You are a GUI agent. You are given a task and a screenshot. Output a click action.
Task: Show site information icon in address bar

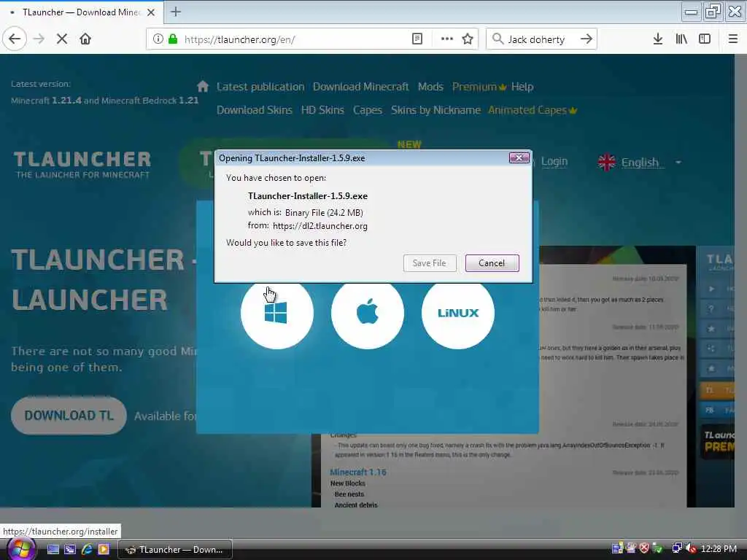pyautogui.click(x=158, y=39)
